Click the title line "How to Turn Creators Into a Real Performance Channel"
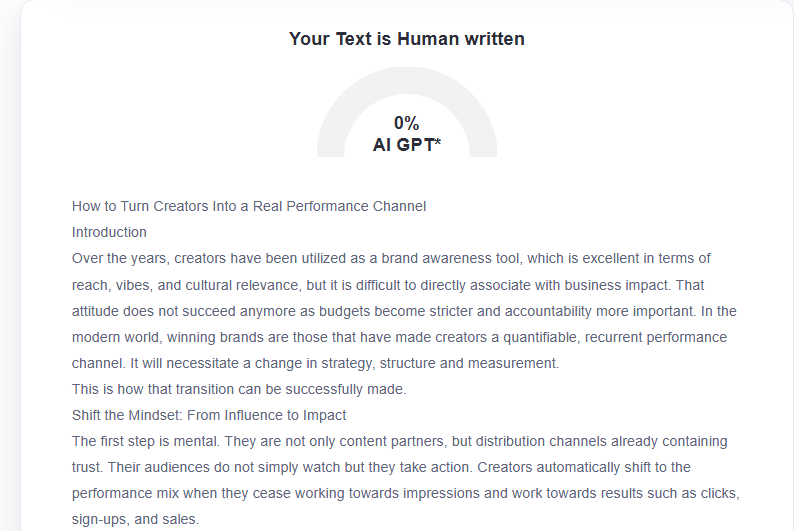The width and height of the screenshot is (794, 531). (249, 206)
